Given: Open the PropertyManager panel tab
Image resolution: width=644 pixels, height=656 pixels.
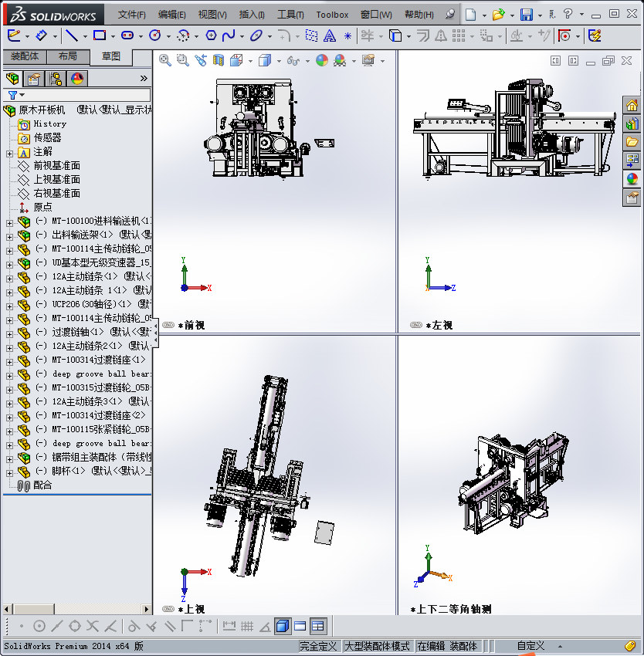Looking at the screenshot, I should coord(34,79).
